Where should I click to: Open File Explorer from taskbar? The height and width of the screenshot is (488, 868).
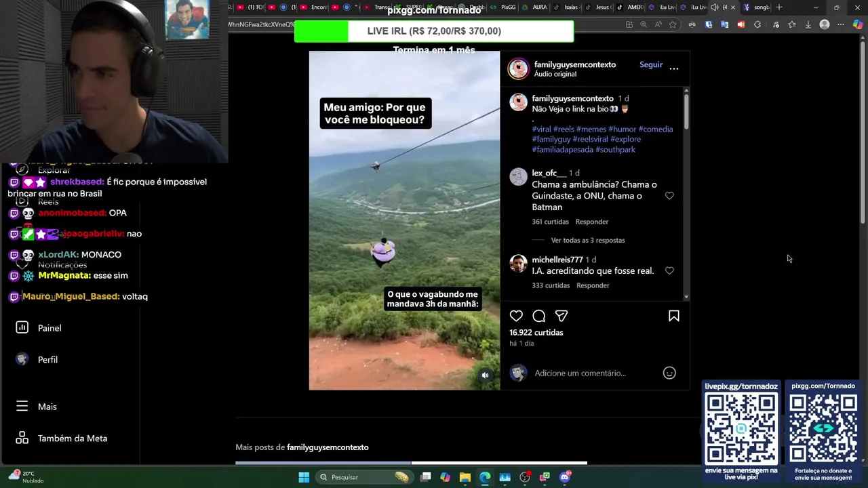coord(465,477)
